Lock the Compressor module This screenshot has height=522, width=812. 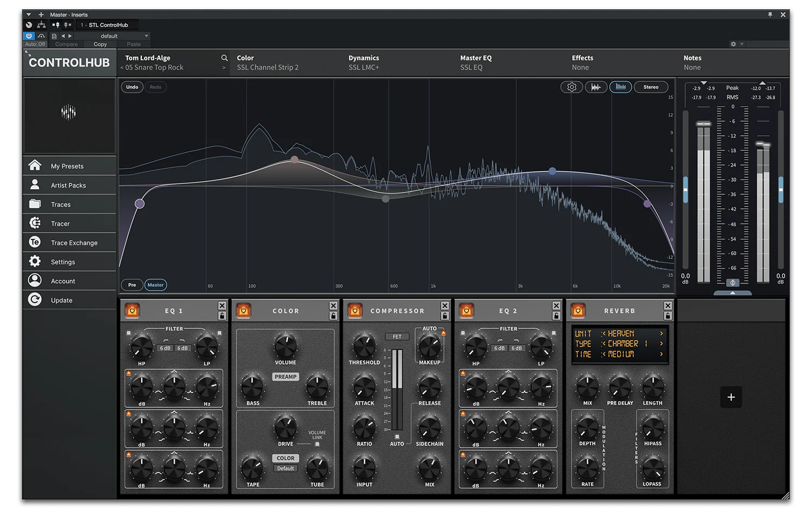[445, 315]
